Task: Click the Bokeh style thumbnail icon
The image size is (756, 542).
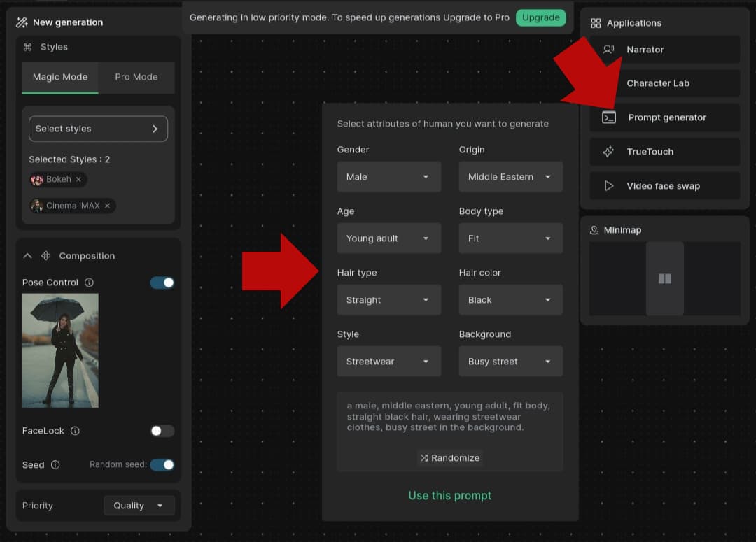Action: coord(37,180)
